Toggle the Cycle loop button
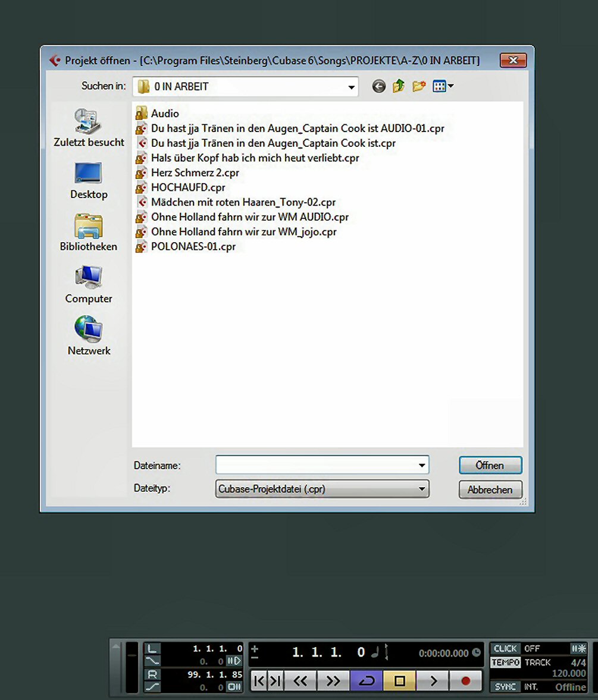 coord(367,681)
